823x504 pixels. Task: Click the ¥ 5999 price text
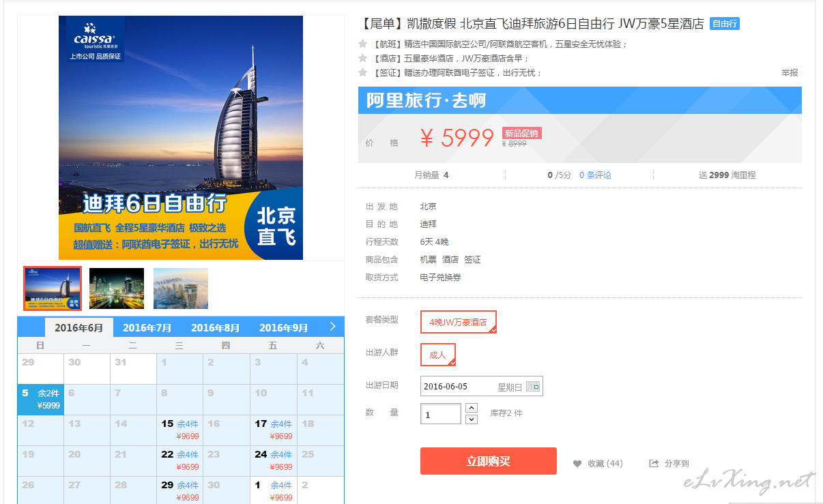point(457,138)
